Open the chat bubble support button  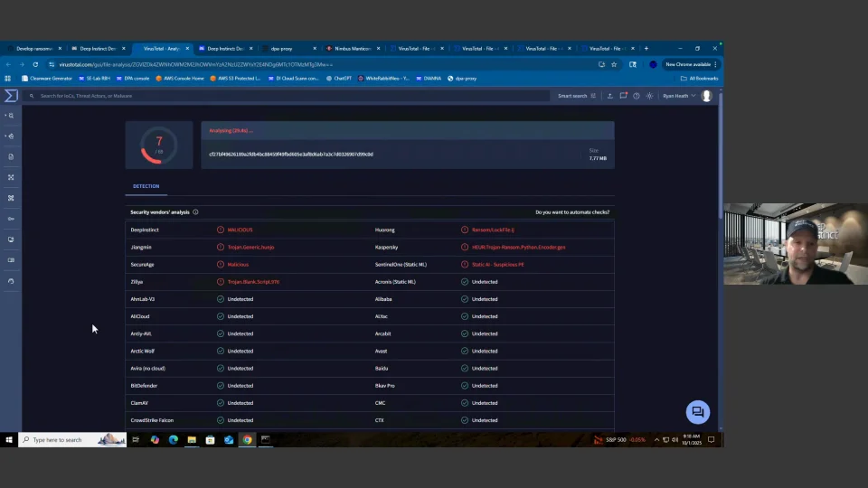[x=697, y=412]
